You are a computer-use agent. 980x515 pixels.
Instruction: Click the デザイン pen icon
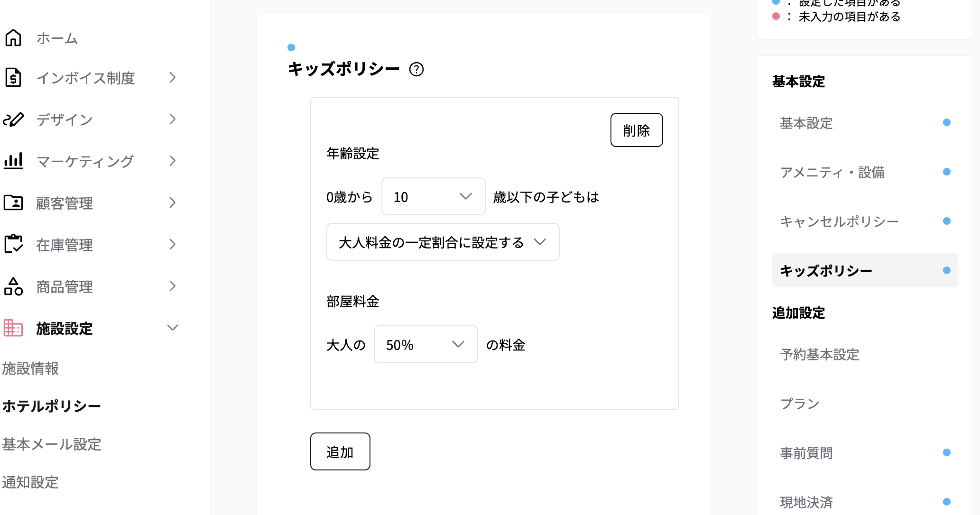[x=14, y=119]
